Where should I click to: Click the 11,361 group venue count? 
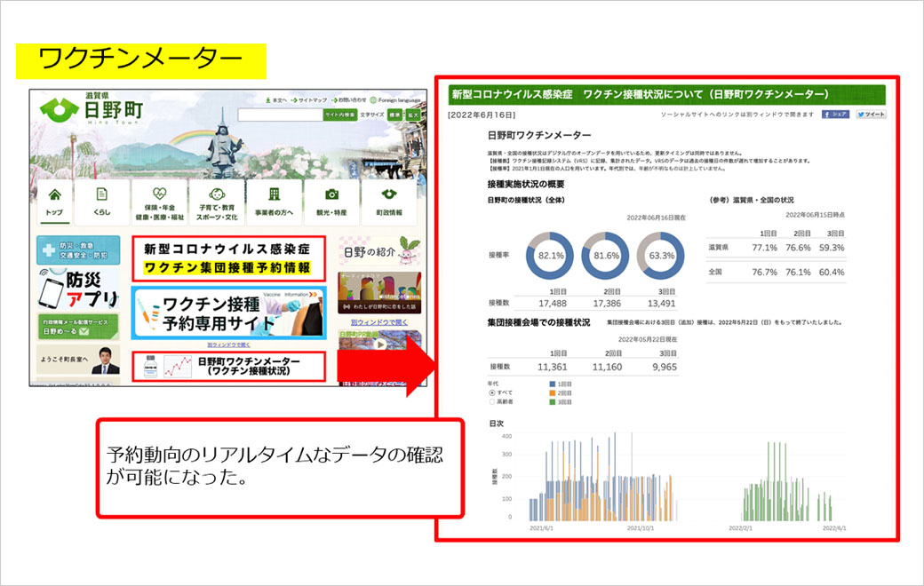click(552, 367)
